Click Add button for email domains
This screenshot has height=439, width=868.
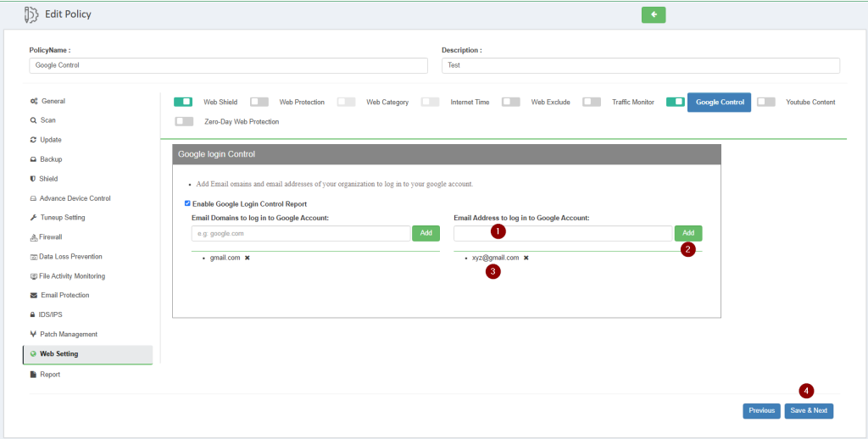[x=426, y=233]
